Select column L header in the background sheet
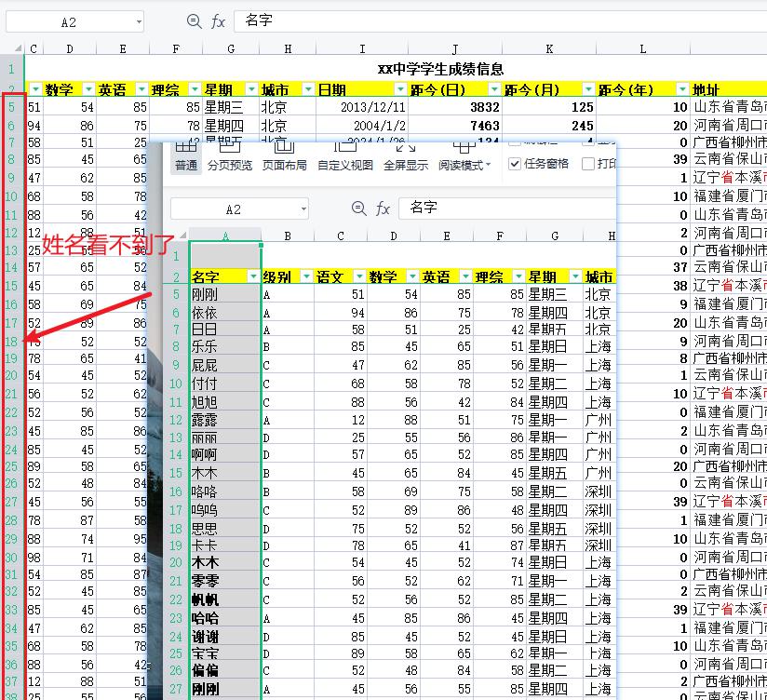The width and height of the screenshot is (767, 700). click(x=643, y=48)
